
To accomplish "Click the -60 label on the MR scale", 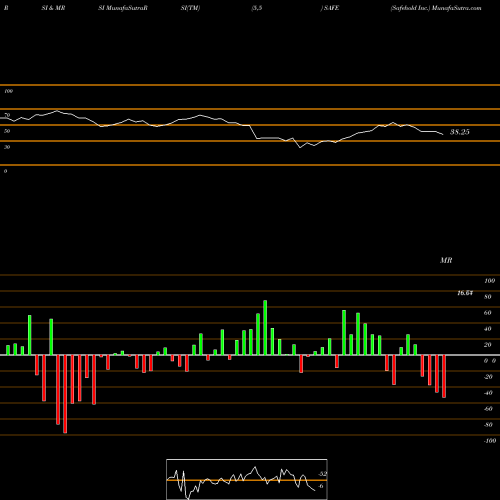I will (x=488, y=409).
